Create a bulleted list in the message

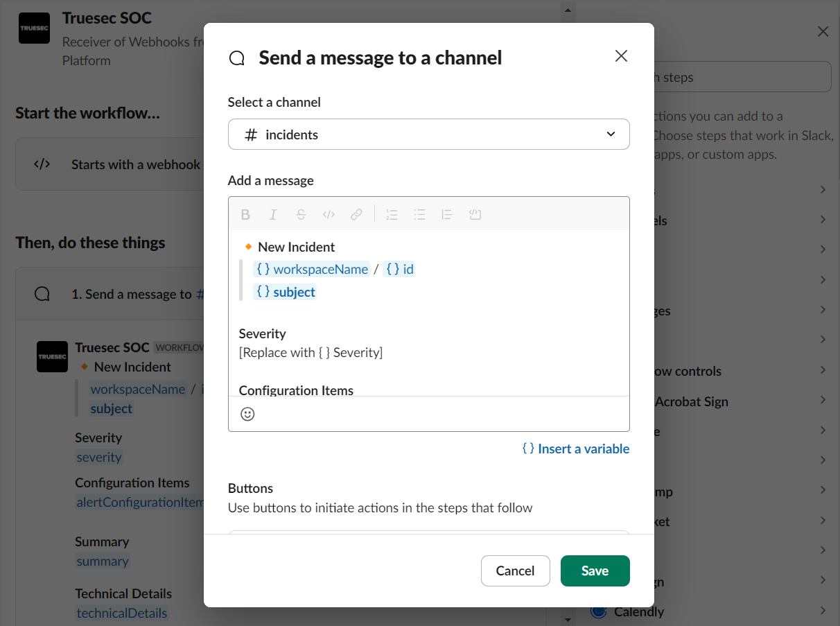click(419, 214)
